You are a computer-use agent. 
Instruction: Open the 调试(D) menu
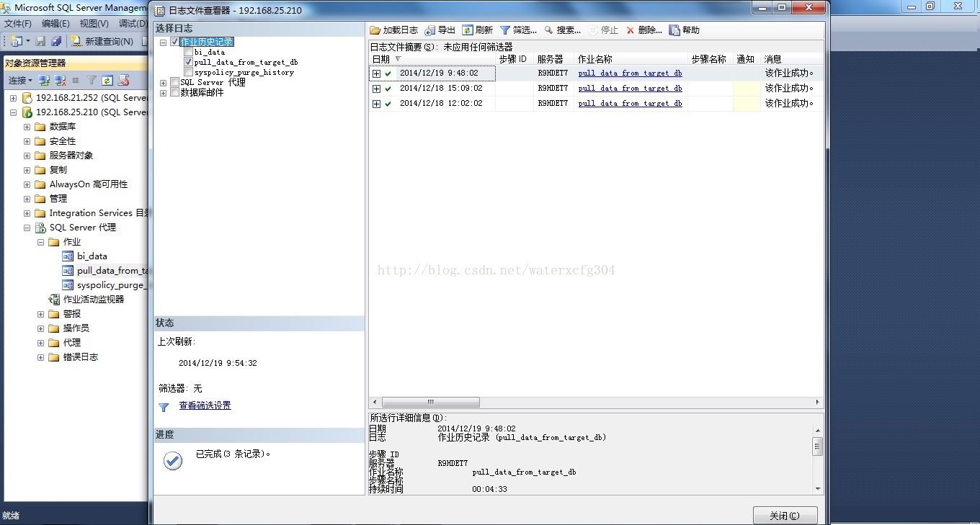click(x=133, y=23)
